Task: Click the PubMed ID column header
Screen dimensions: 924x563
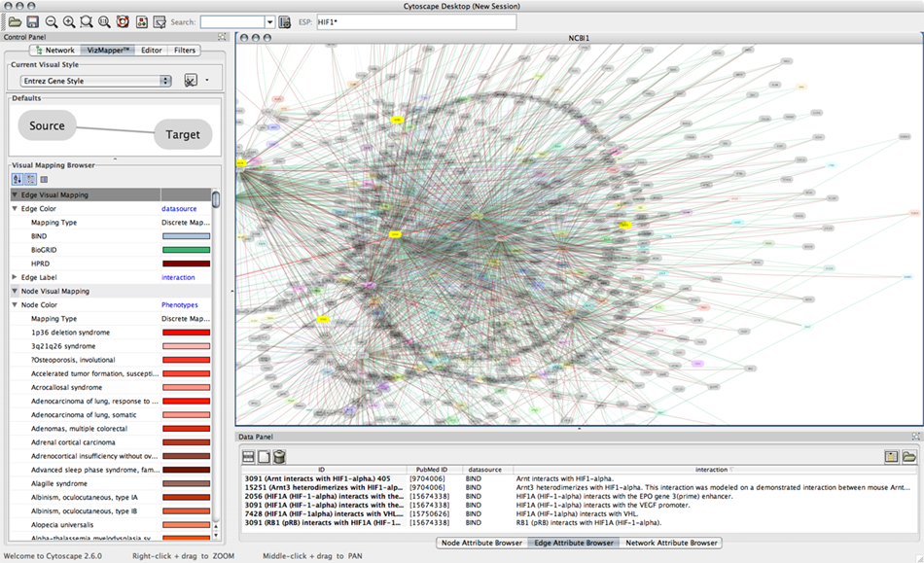Action: click(x=432, y=469)
